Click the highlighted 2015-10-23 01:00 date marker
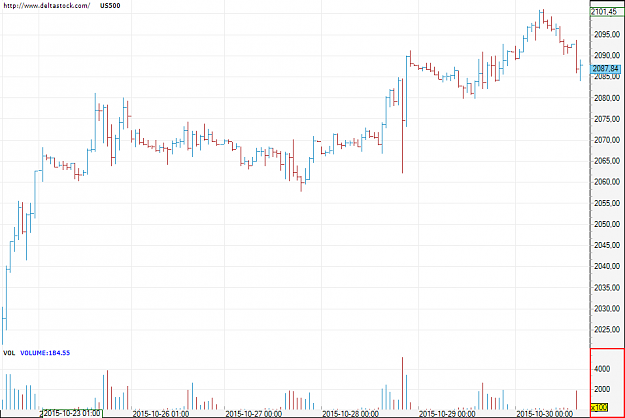 [x=72, y=414]
